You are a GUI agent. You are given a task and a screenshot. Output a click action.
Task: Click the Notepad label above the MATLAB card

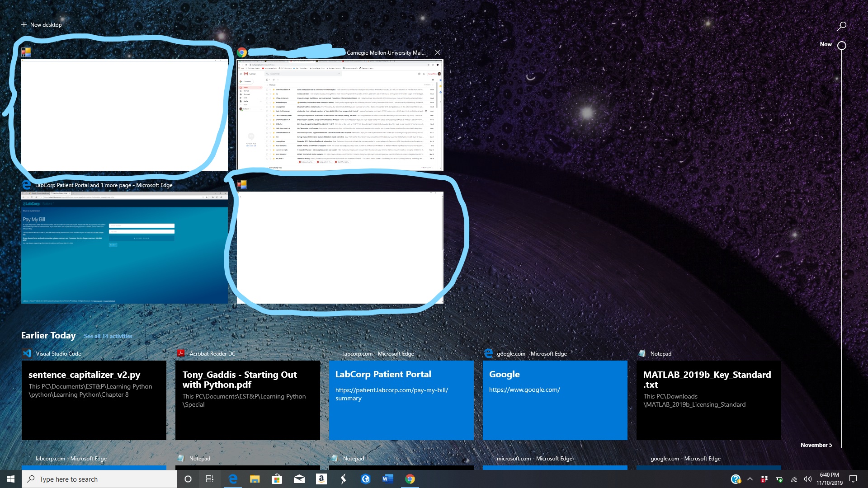tap(660, 353)
